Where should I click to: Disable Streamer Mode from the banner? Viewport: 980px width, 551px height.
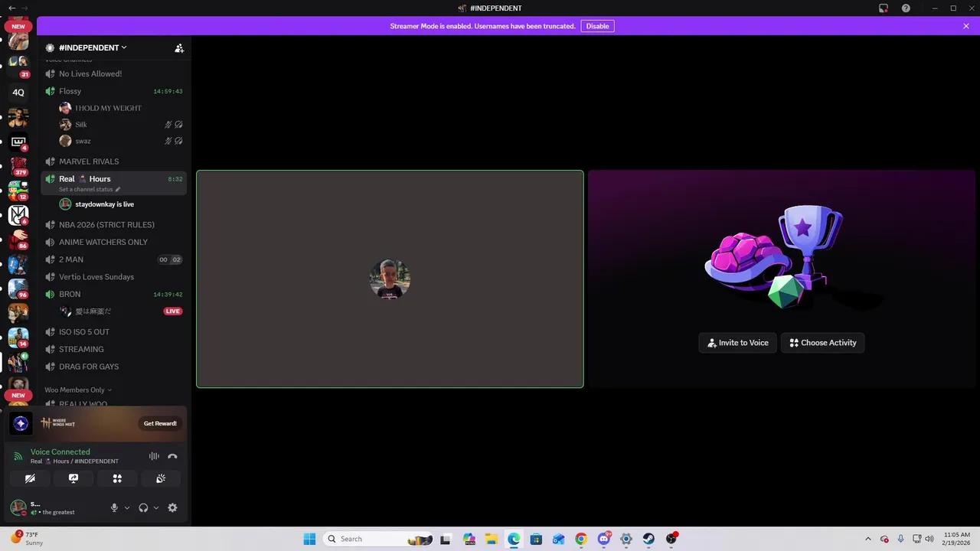tap(597, 26)
